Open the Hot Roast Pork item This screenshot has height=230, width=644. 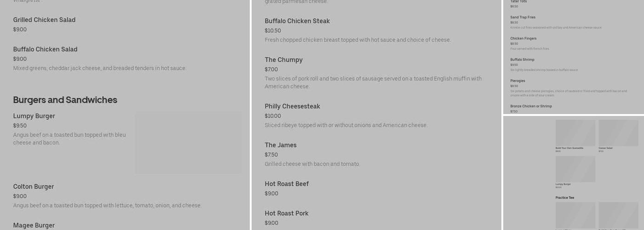coord(287,213)
